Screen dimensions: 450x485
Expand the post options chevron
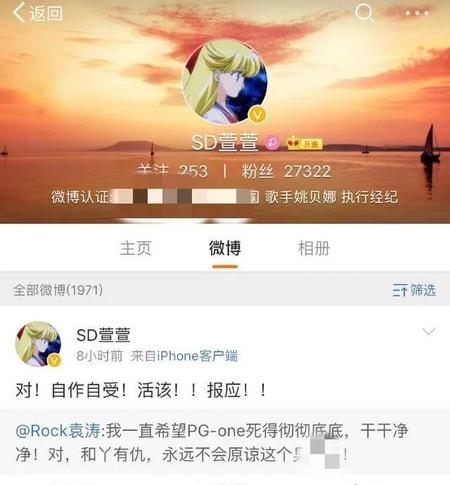(x=429, y=331)
